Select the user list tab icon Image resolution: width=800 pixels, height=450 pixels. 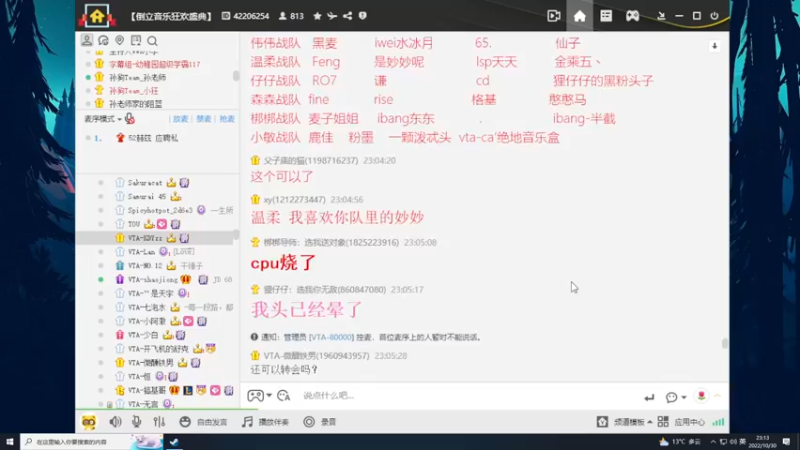pos(87,40)
